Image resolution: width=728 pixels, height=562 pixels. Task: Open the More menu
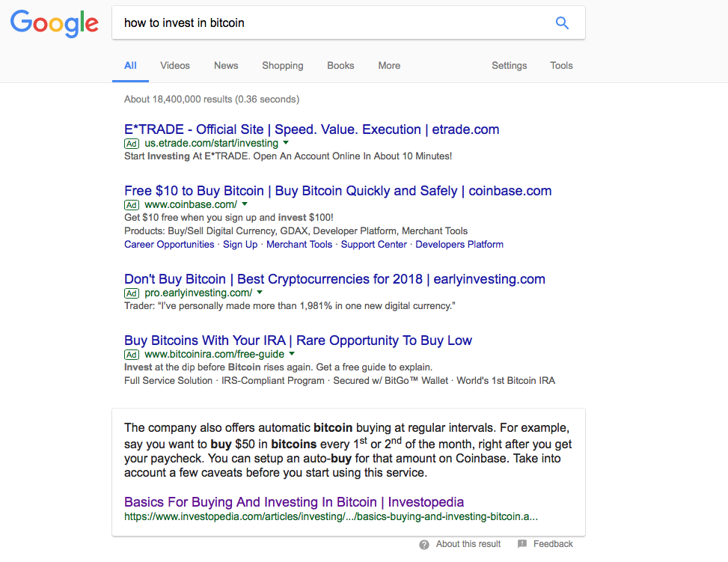pyautogui.click(x=389, y=66)
